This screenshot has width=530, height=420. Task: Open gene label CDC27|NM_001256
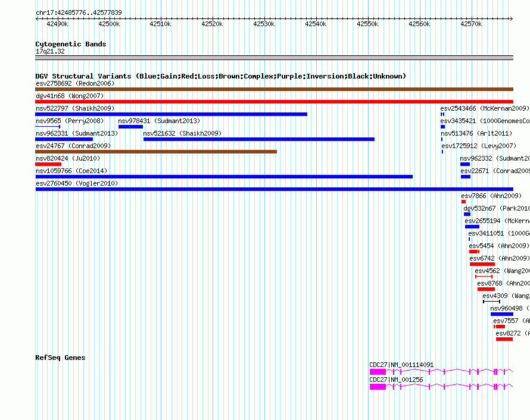[396, 380]
